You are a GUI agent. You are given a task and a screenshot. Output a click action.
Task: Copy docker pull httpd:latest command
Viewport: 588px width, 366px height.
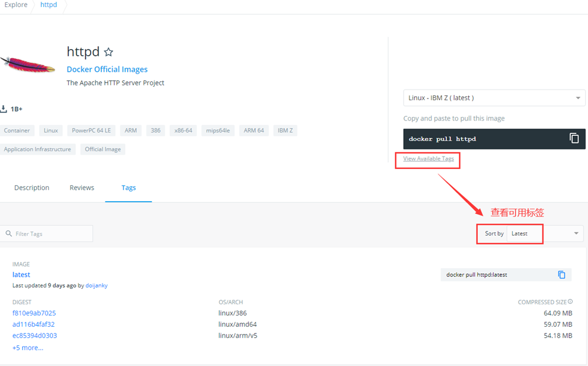coord(561,275)
